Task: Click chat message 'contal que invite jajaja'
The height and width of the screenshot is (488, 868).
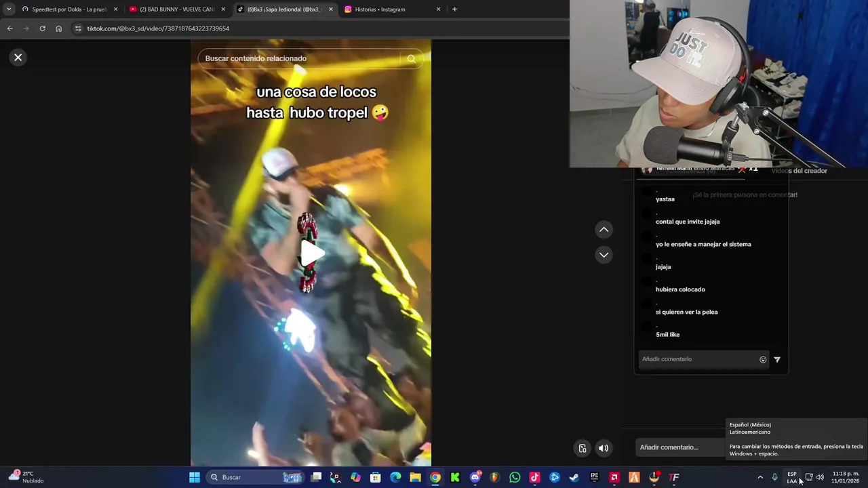Action: [688, 222]
